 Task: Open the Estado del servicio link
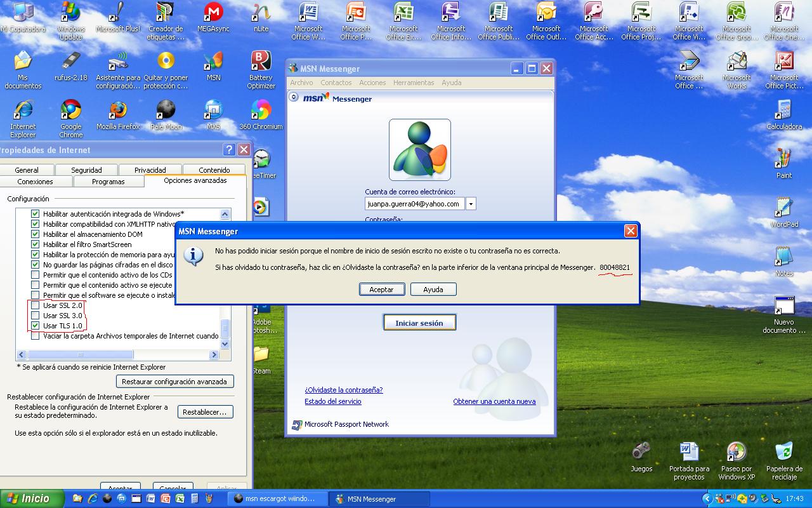(333, 401)
